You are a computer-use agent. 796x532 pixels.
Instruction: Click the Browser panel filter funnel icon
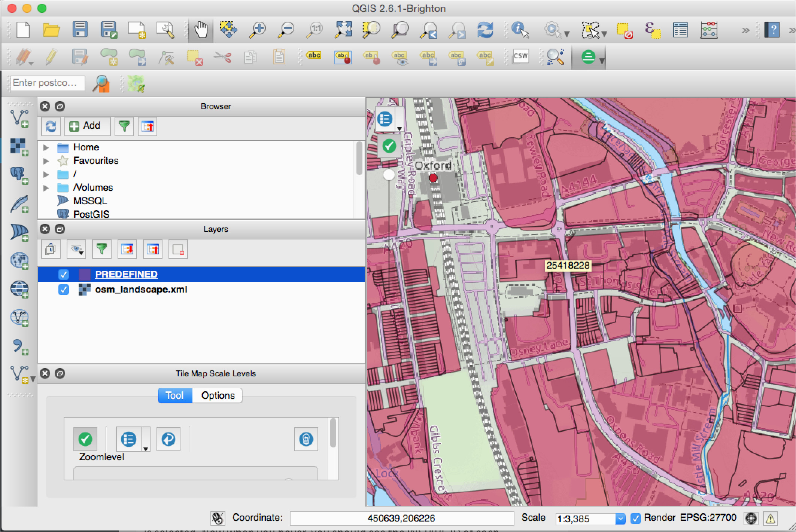[124, 126]
